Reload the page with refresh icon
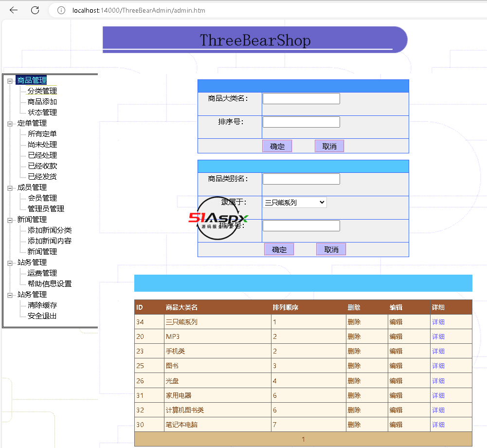The height and width of the screenshot is (448, 487). 35,10
